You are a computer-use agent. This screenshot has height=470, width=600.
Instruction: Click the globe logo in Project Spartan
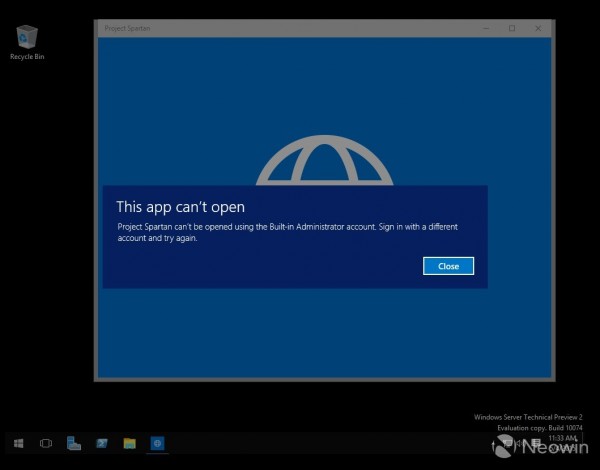pos(321,165)
